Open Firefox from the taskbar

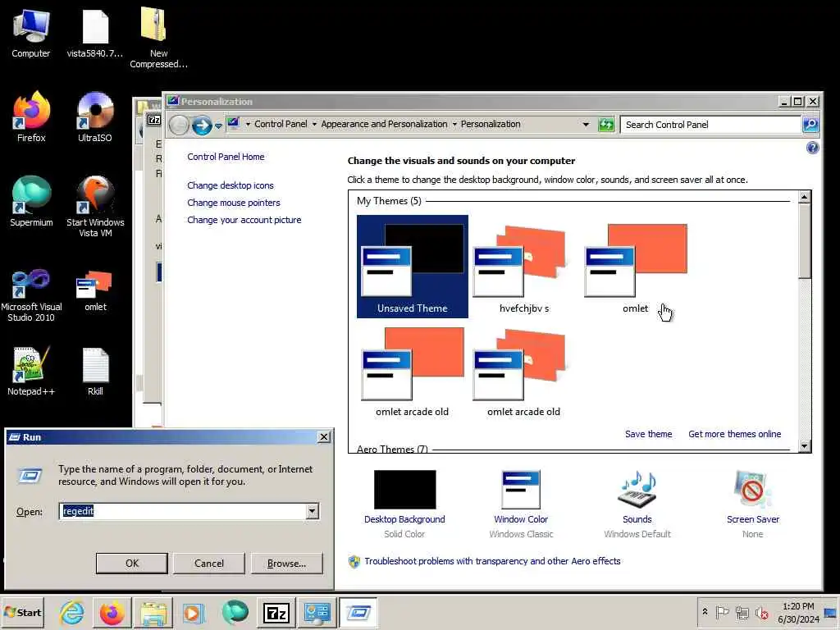[x=112, y=612]
